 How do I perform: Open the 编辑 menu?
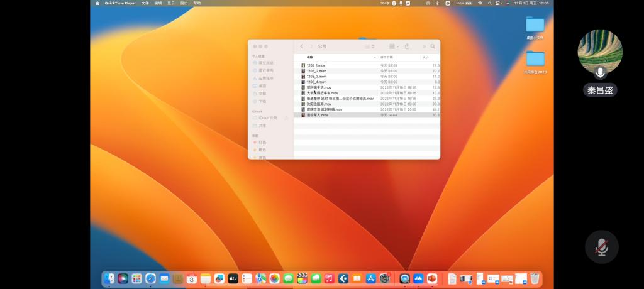coord(158,3)
